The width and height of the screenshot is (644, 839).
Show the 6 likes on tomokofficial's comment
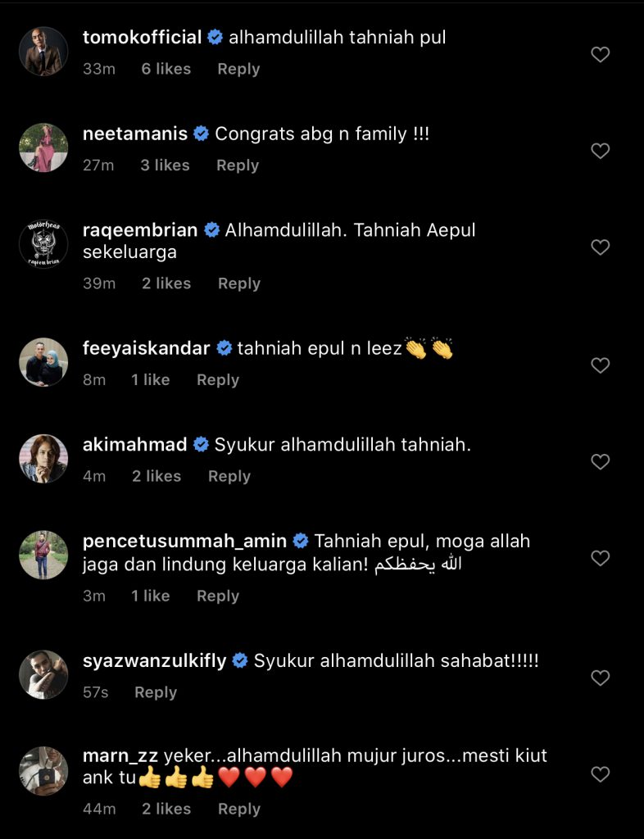166,69
